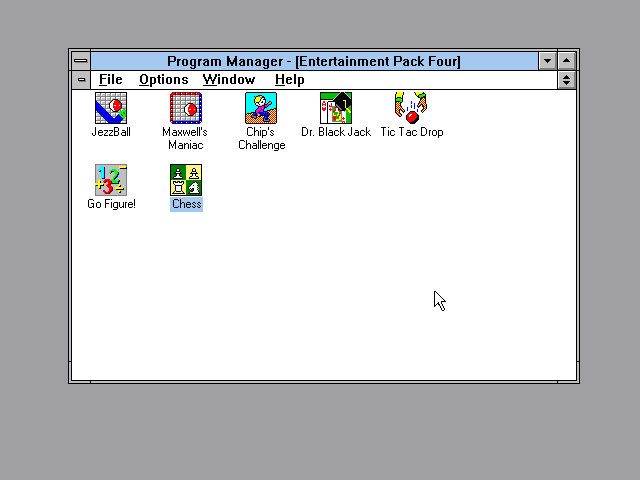The image size is (640, 480).
Task: Maximize Program Manager with the up arrow
Action: coord(567,61)
